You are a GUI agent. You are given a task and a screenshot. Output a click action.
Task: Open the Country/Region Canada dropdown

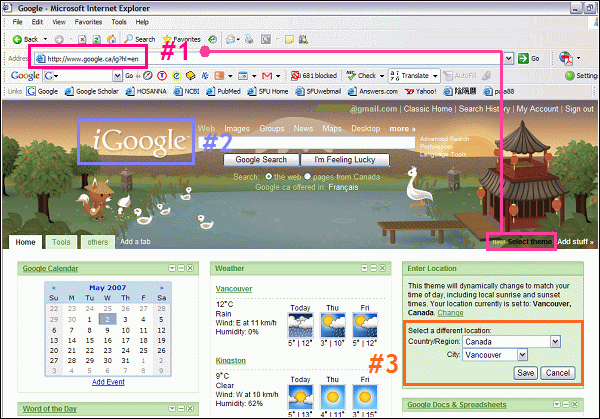[555, 341]
